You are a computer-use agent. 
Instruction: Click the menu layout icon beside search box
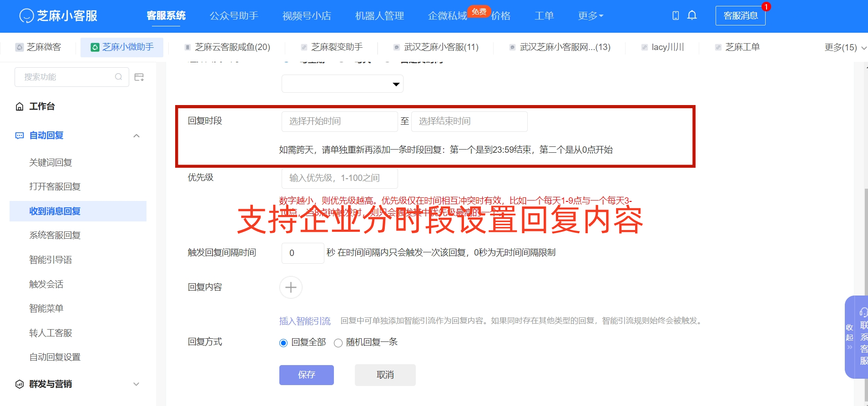[139, 77]
